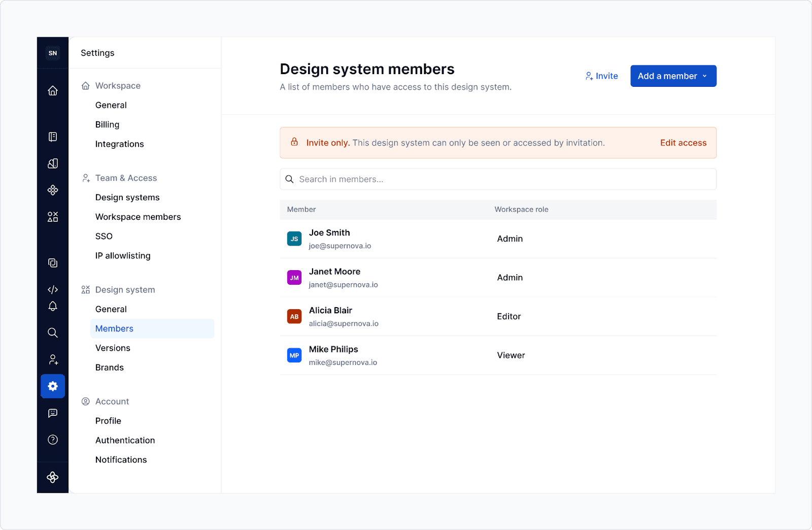The image size is (812, 530).
Task: Focus the Search in members field
Action: [x=497, y=179]
